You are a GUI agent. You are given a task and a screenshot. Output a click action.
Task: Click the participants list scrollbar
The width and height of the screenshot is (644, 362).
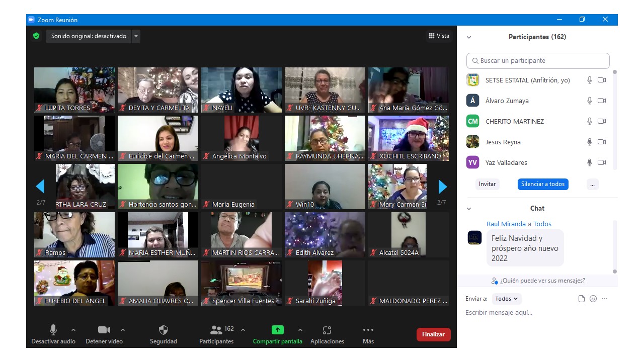click(x=614, y=121)
